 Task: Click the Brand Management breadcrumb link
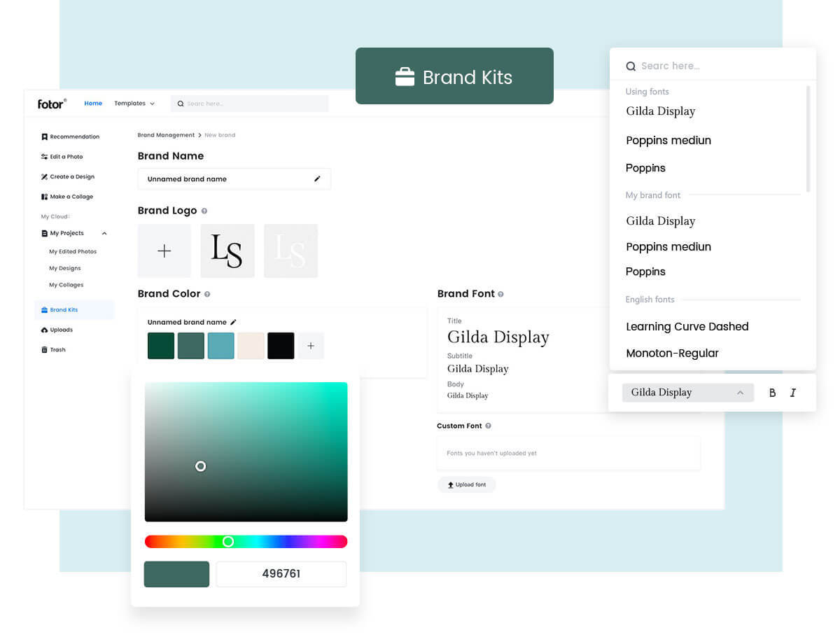(x=166, y=134)
